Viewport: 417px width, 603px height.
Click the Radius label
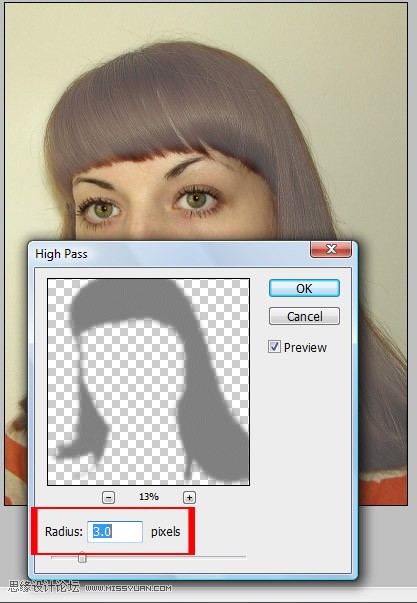coord(64,531)
